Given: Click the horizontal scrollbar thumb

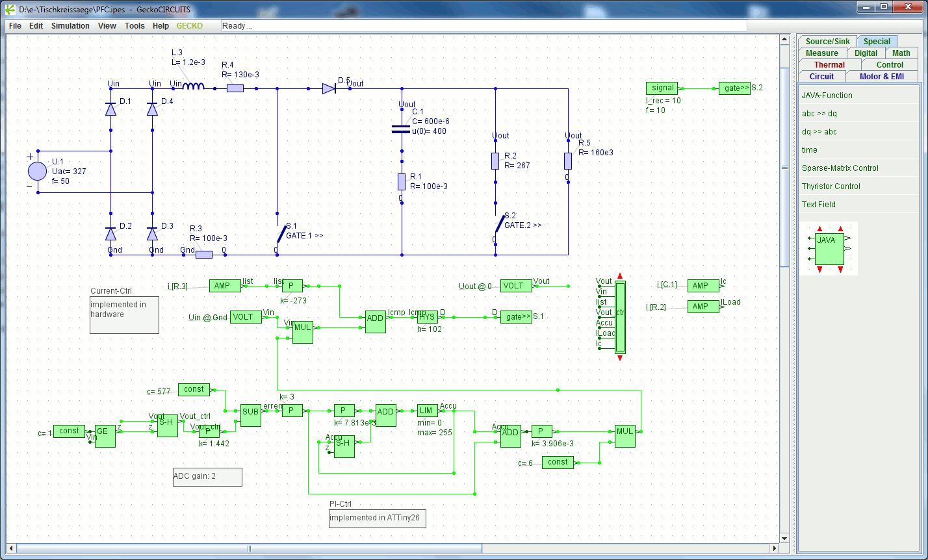Looking at the screenshot, I should 248,548.
